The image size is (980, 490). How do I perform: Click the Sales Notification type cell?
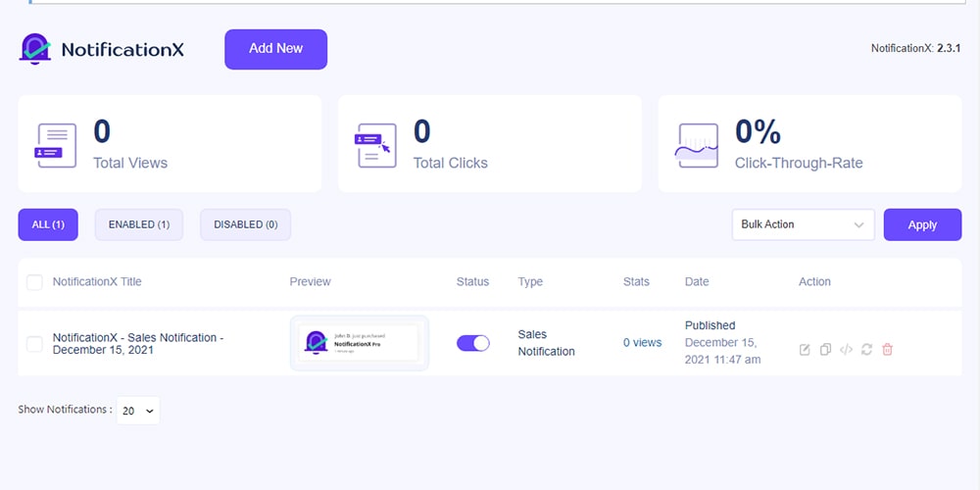click(x=546, y=343)
